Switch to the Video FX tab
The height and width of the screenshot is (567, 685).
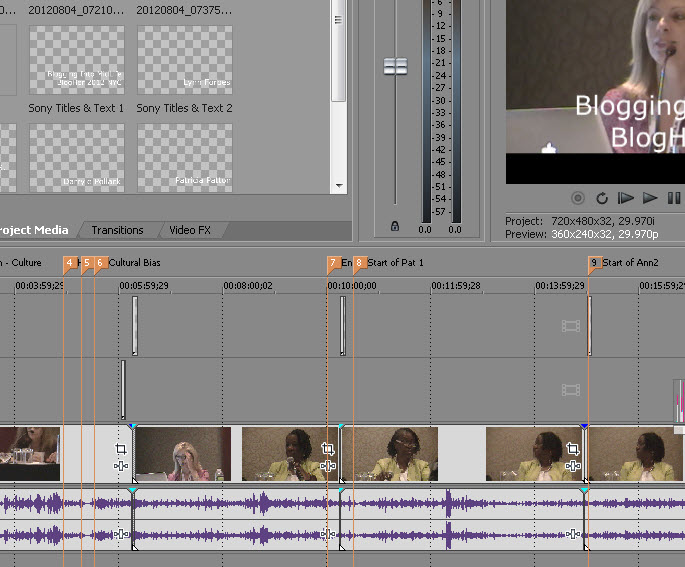pyautogui.click(x=190, y=230)
